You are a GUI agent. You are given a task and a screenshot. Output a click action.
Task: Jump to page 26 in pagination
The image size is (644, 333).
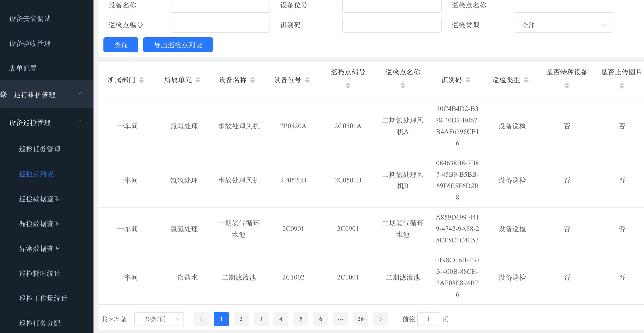click(360, 319)
